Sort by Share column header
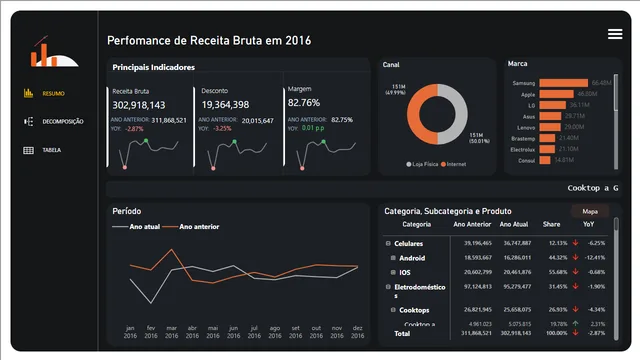Screen dimensions: 640x360 point(551,224)
